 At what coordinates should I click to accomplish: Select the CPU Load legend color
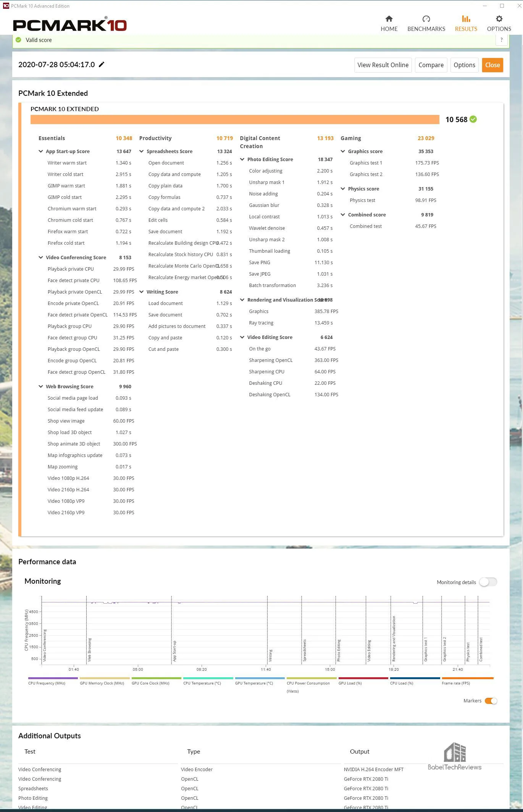click(x=415, y=678)
